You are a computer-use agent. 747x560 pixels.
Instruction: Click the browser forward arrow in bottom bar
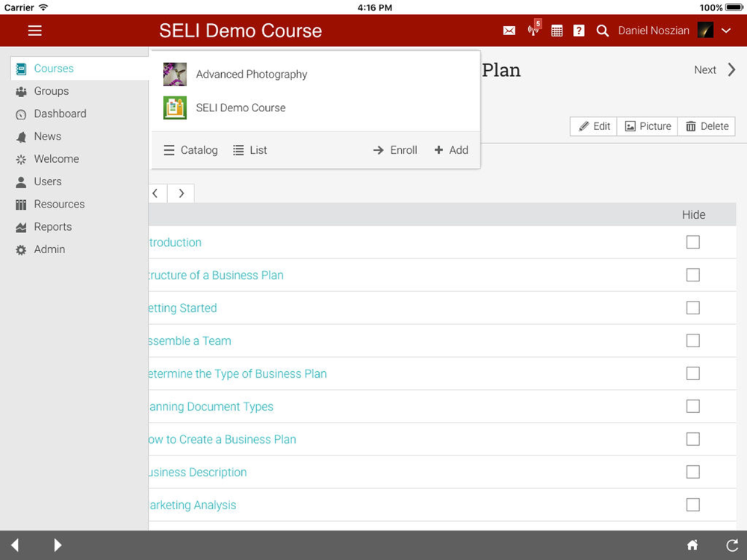[x=58, y=545]
